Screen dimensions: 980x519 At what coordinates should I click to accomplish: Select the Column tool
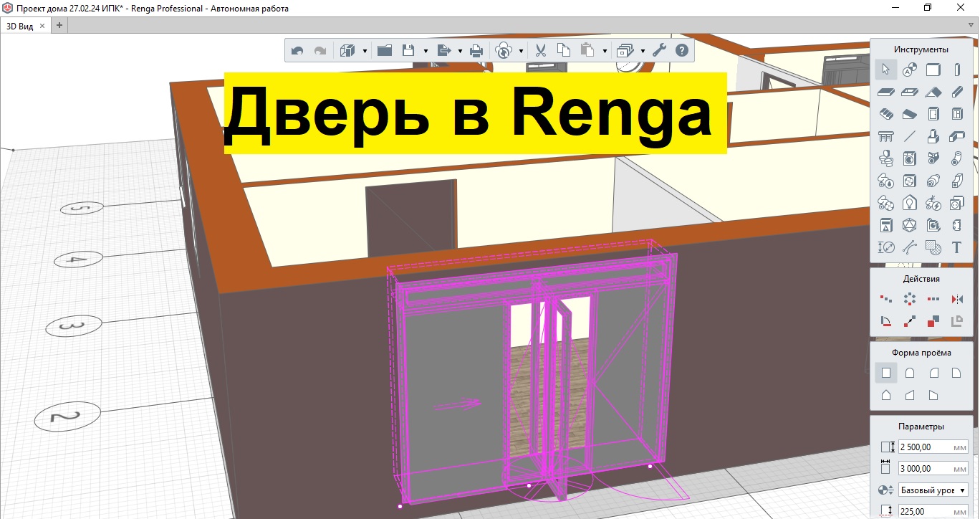click(x=956, y=70)
